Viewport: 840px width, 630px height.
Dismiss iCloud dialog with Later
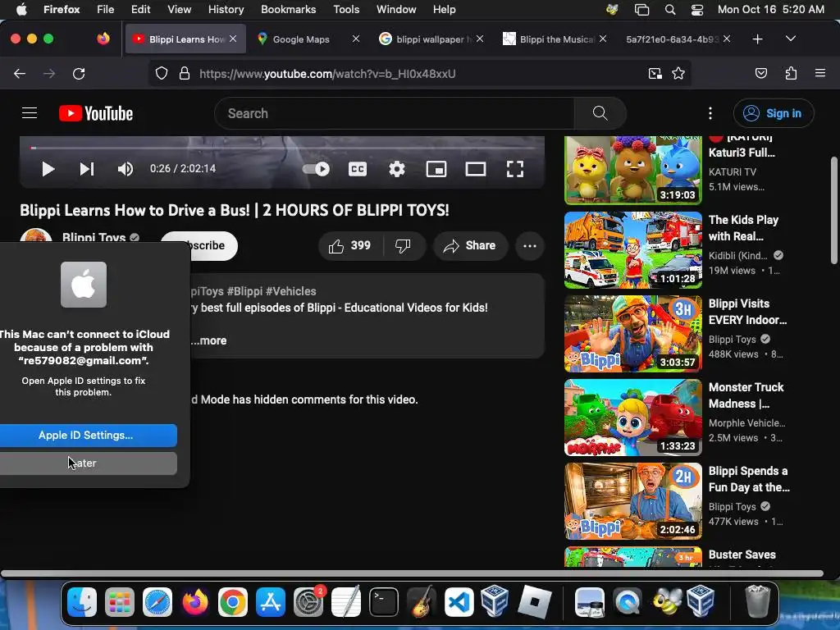(87, 463)
